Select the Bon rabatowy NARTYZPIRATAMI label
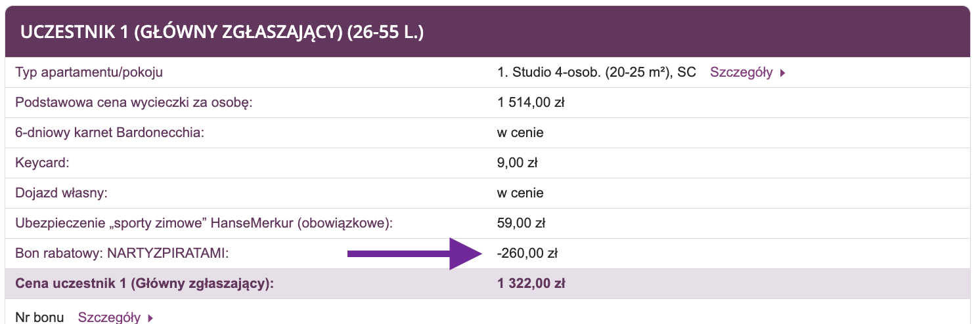Image resolution: width=980 pixels, height=324 pixels. click(124, 253)
